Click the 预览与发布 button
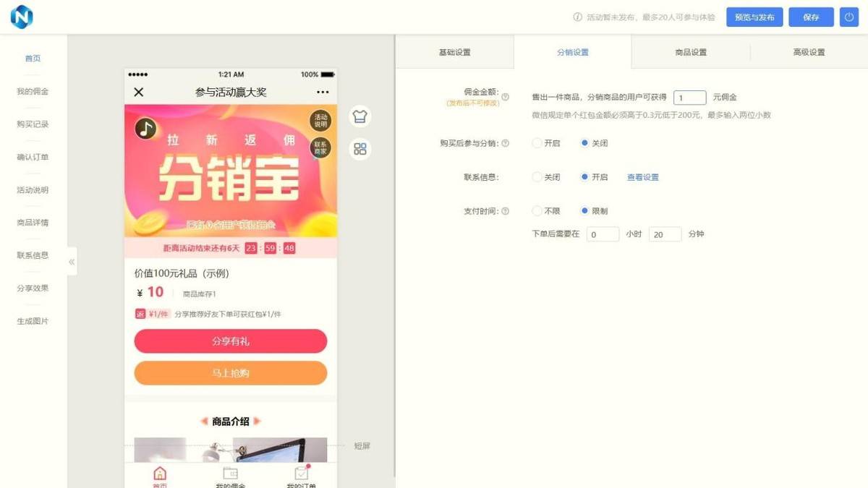Image resolution: width=868 pixels, height=488 pixels. (x=754, y=17)
